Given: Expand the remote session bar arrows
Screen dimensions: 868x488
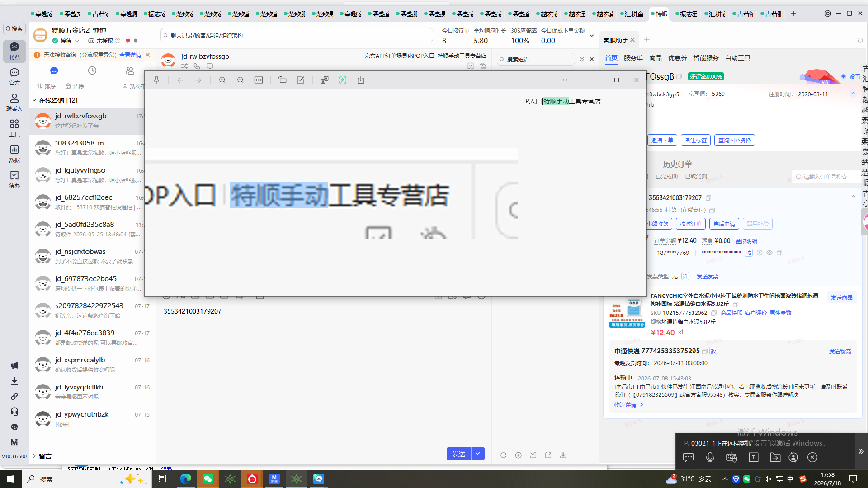Looking at the screenshot, I should tap(861, 451).
